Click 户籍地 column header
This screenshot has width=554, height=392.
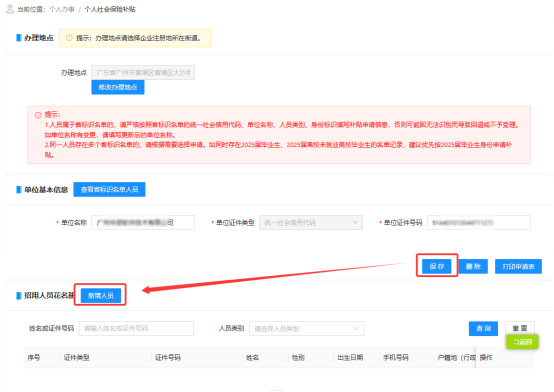(x=456, y=358)
